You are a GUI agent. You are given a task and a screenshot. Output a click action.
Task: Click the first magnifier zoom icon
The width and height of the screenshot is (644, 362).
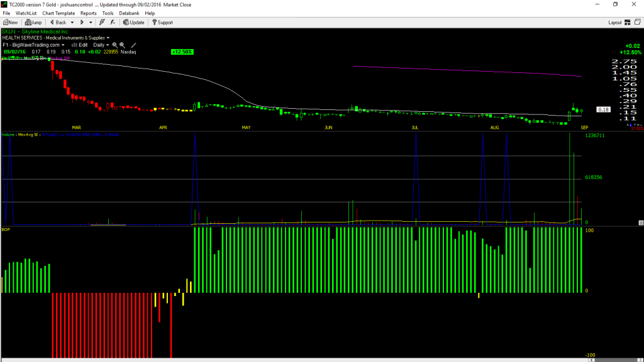(x=115, y=45)
